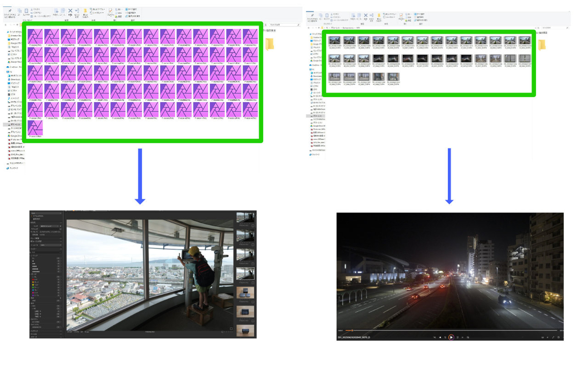Open Properties in the left Explorer ribbon
Image resolution: width=588 pixels, height=368 pixels.
coord(111,11)
